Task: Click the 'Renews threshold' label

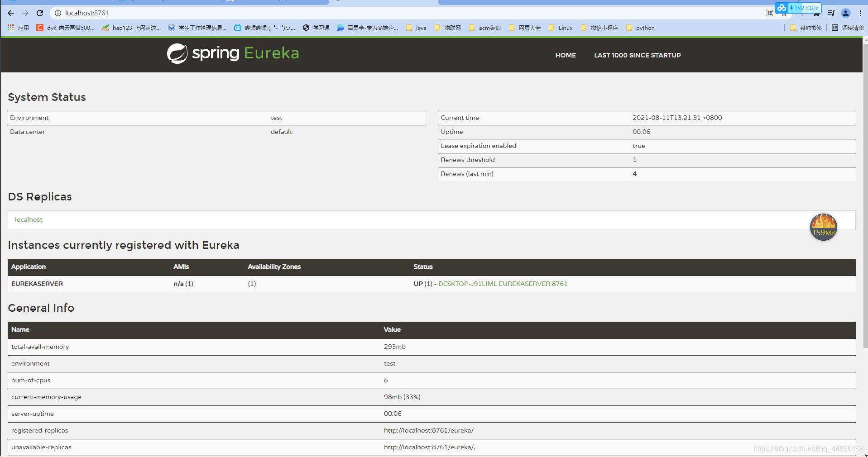Action: pyautogui.click(x=468, y=160)
